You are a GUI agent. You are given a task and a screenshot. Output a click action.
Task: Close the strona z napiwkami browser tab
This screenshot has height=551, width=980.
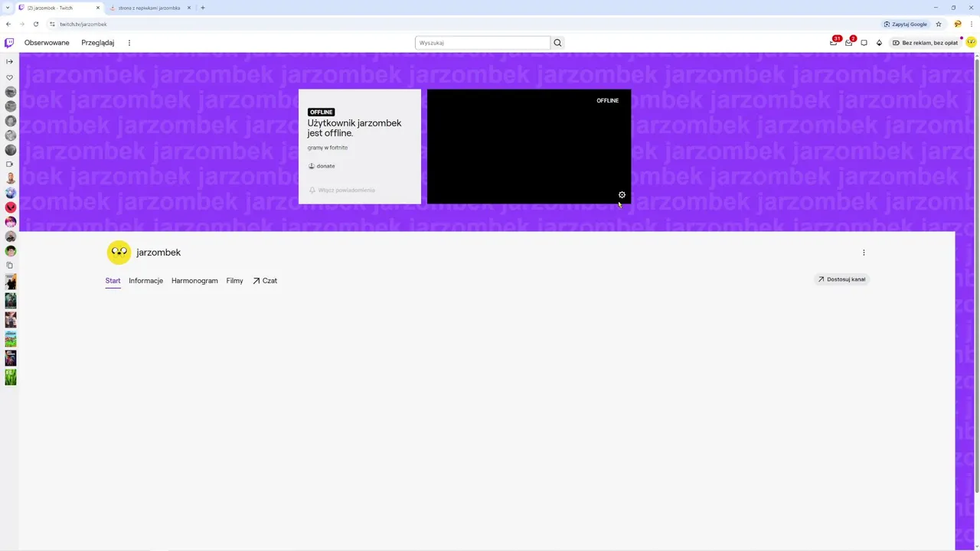[x=188, y=8]
